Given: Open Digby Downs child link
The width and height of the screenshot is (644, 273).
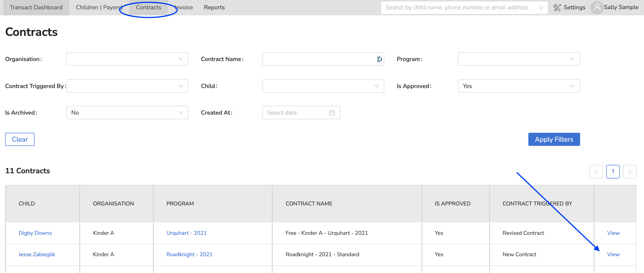Looking at the screenshot, I should tap(35, 233).
